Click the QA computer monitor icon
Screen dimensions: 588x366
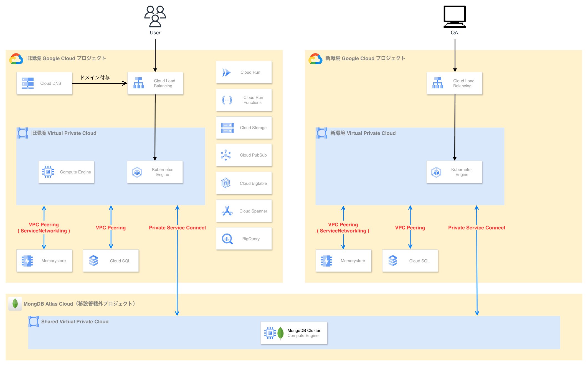(x=454, y=17)
